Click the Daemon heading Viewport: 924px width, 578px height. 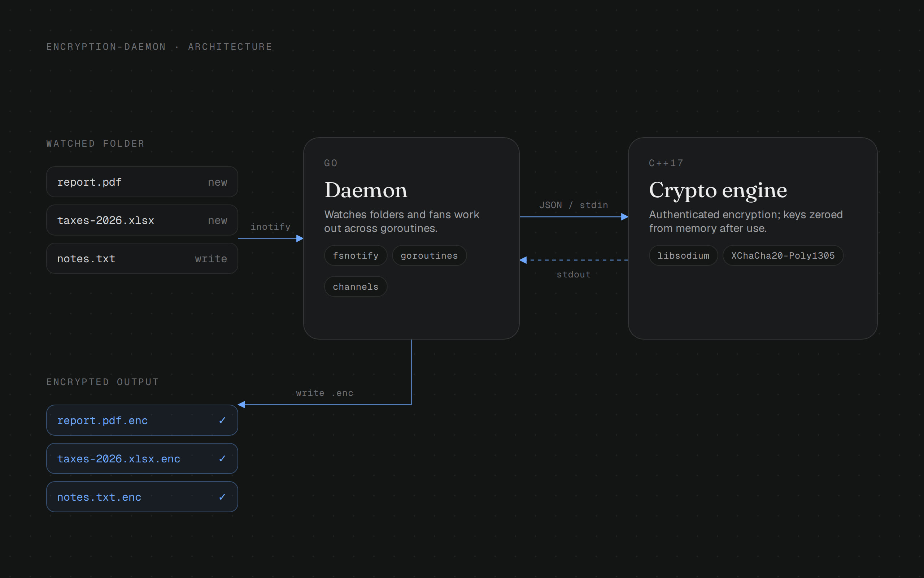tap(366, 190)
